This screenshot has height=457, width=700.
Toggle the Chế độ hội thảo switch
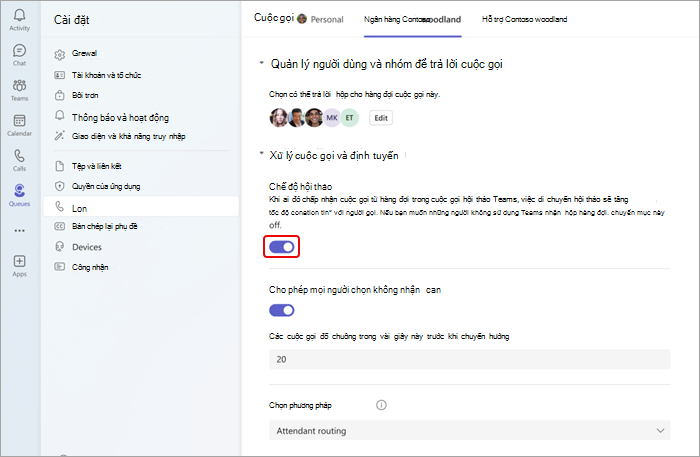point(282,247)
